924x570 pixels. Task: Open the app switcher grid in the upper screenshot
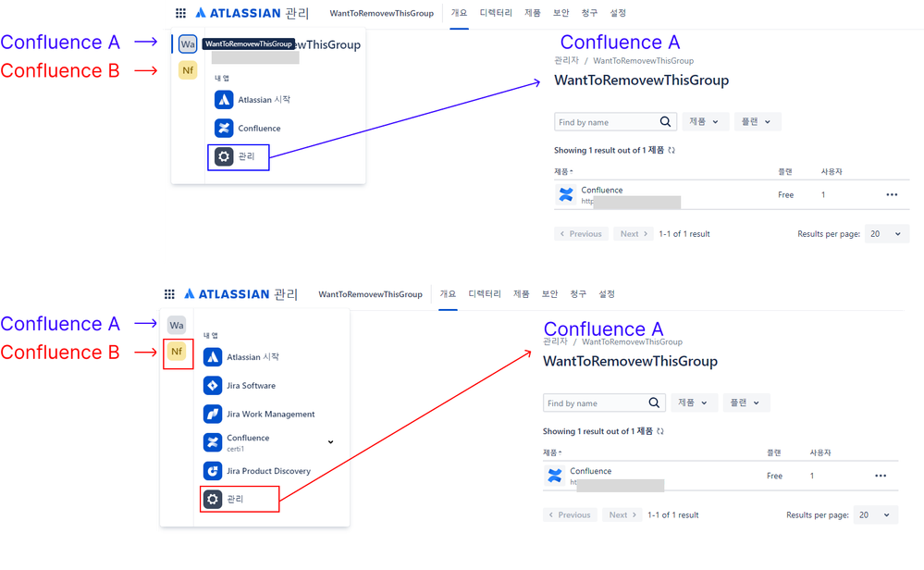click(181, 13)
